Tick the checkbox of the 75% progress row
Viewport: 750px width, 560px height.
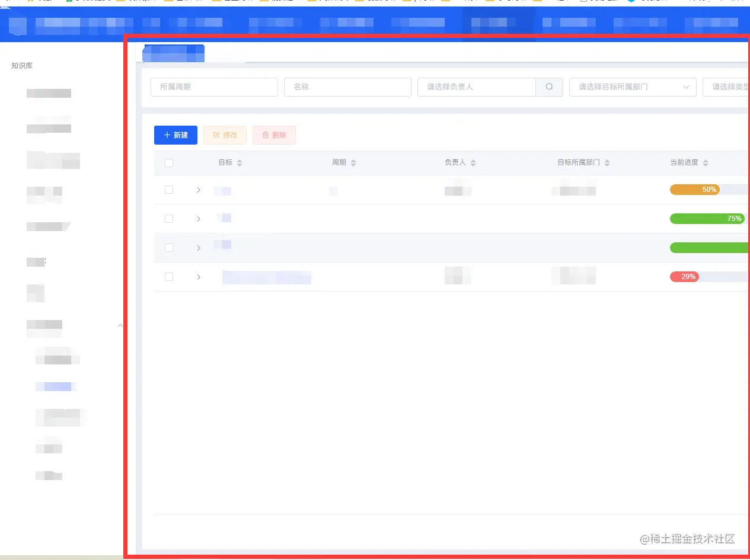[169, 219]
